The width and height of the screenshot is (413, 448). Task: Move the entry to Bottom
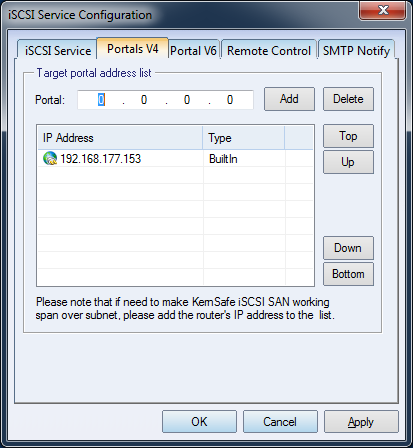point(348,274)
